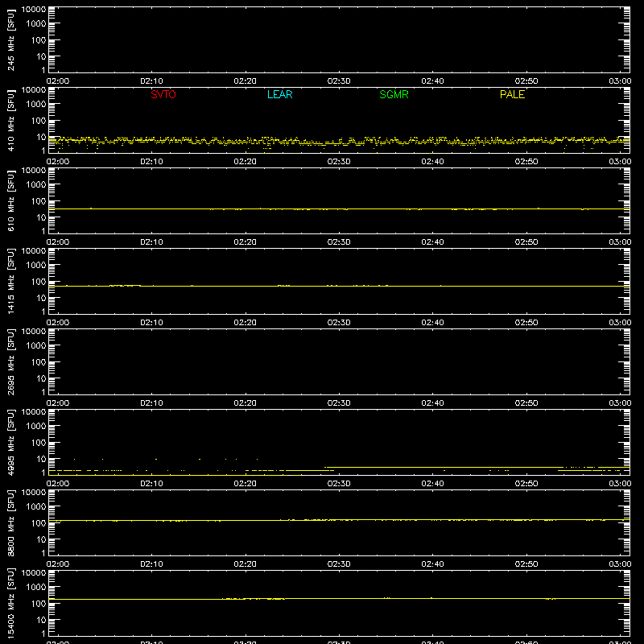This screenshot has height=644, width=644.
Task: Select the 2695 MHz [SFU] axis label
Action: pos(10,361)
